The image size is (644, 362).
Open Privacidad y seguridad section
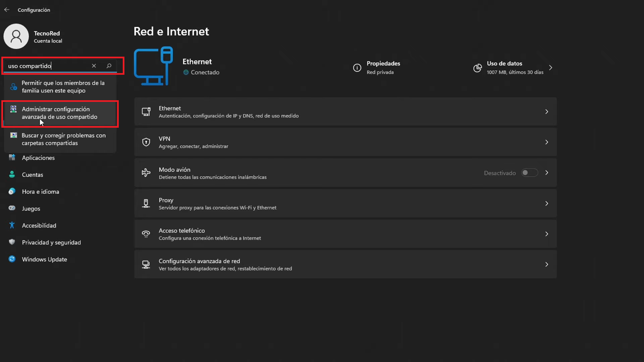click(x=51, y=242)
